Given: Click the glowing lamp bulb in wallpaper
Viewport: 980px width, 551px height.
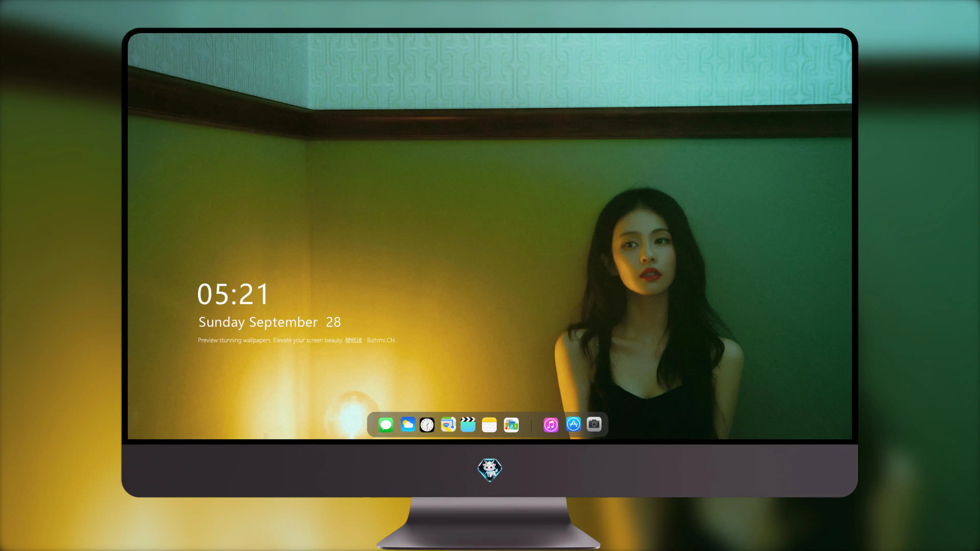Looking at the screenshot, I should [x=352, y=415].
